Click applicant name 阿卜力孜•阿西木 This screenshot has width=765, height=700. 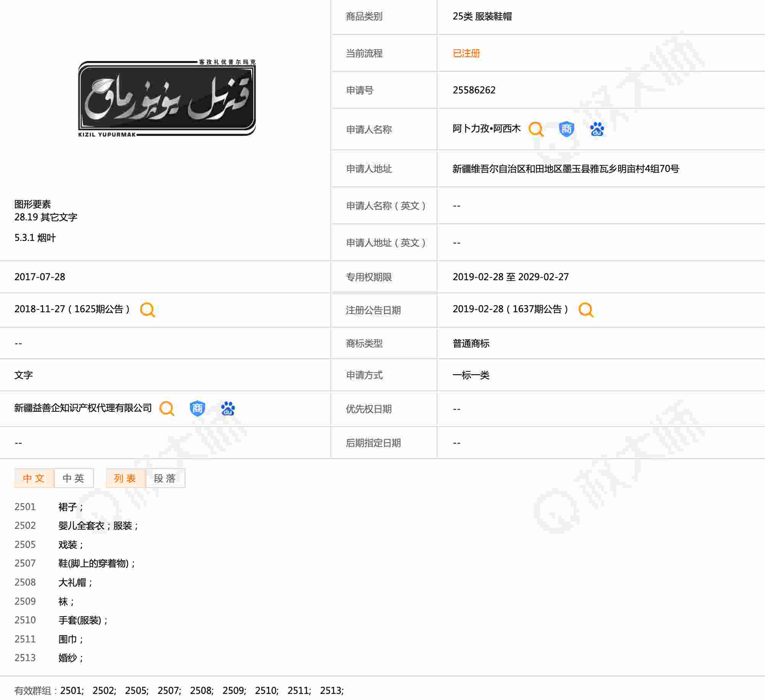coord(486,128)
